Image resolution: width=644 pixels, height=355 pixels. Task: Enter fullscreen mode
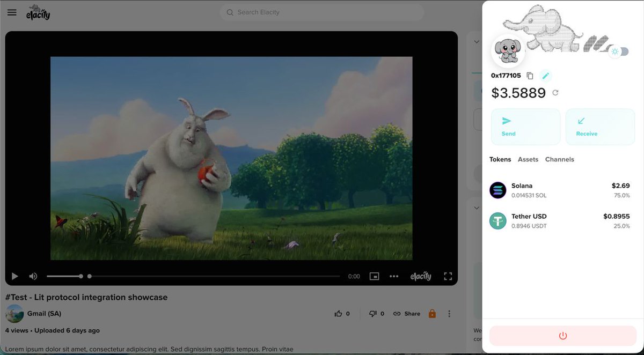[448, 276]
